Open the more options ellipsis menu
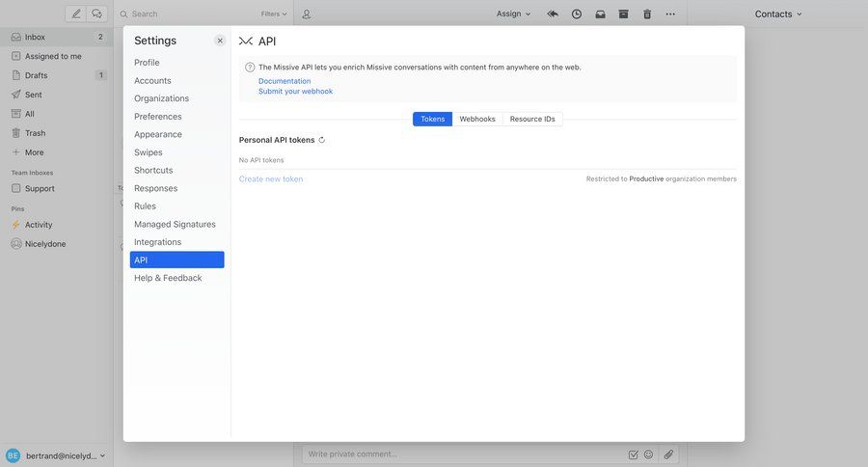The width and height of the screenshot is (868, 467). coord(670,14)
